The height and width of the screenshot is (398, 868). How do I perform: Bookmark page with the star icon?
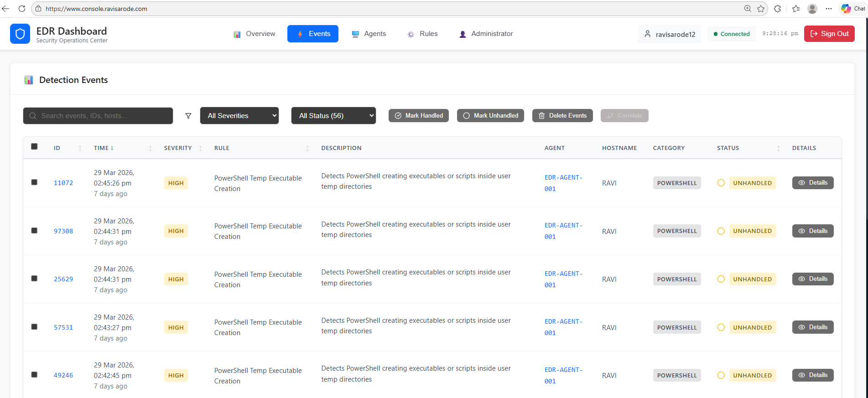point(761,9)
